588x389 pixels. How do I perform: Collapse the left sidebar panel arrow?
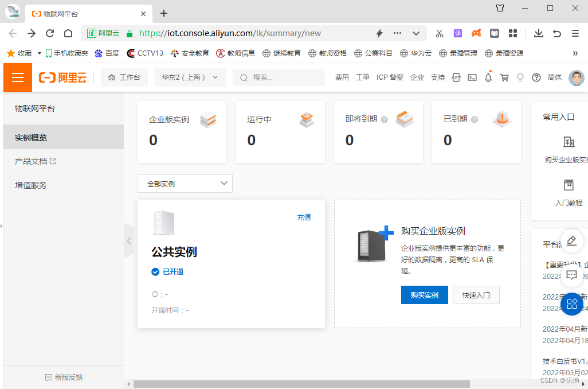pyautogui.click(x=129, y=241)
